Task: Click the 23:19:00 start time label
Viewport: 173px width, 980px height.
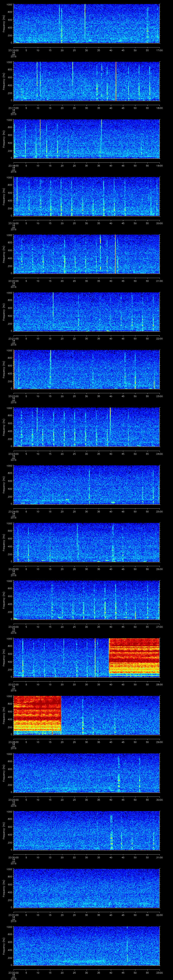Action: (14, 223)
